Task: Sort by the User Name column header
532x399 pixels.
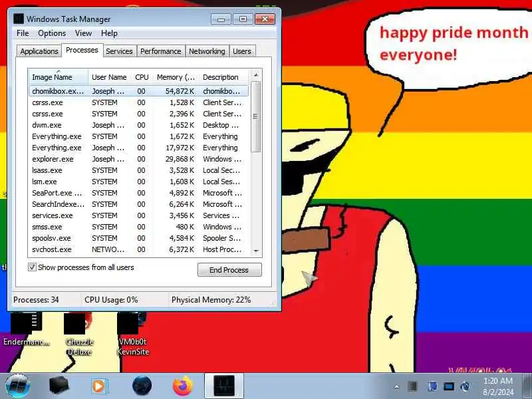Action: tap(109, 77)
